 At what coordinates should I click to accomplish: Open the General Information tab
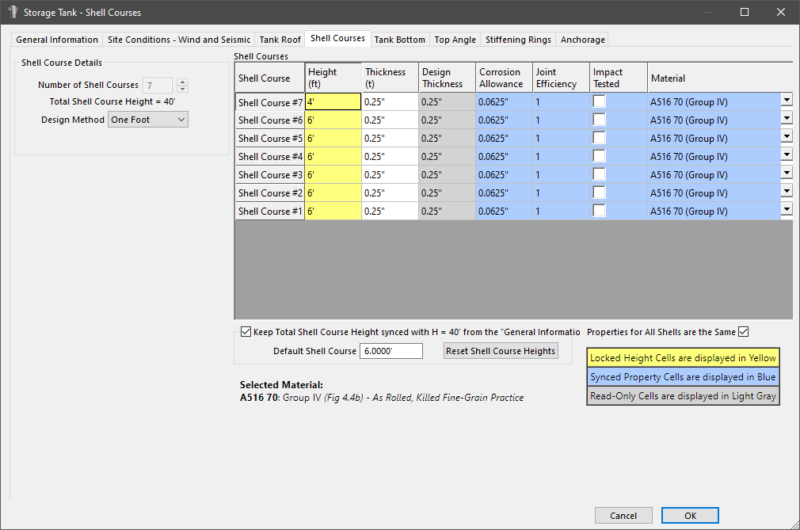(x=57, y=40)
